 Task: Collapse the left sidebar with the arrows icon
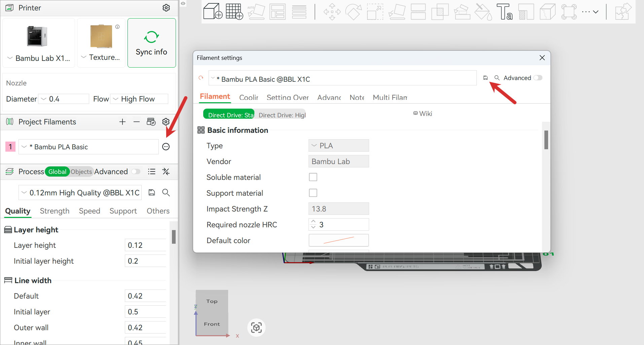(183, 3)
